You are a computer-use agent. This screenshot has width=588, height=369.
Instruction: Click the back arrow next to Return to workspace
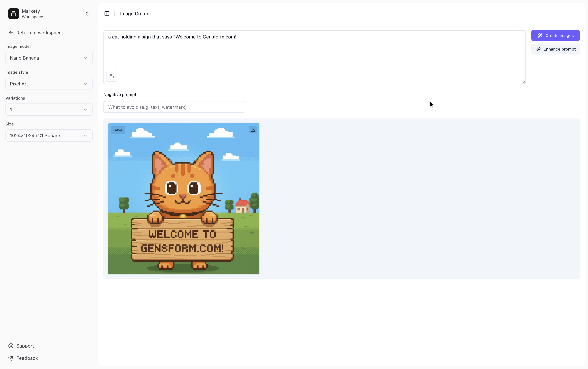(x=11, y=33)
